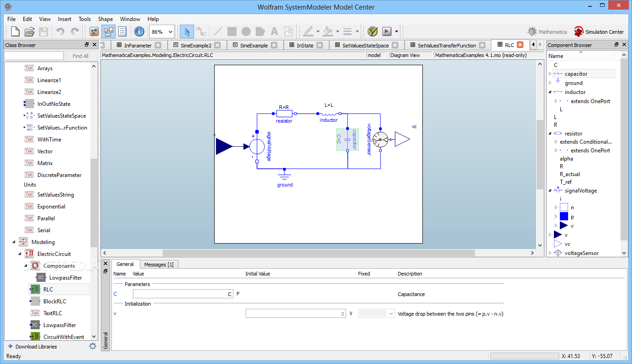This screenshot has width=632, height=364.
Task: Click the resistor in the diagram
Action: 284,114
